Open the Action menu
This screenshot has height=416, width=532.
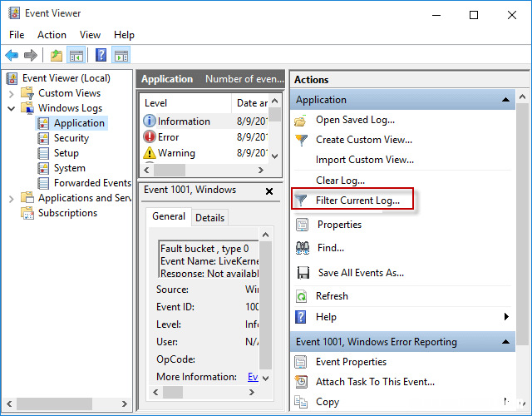pyautogui.click(x=52, y=35)
